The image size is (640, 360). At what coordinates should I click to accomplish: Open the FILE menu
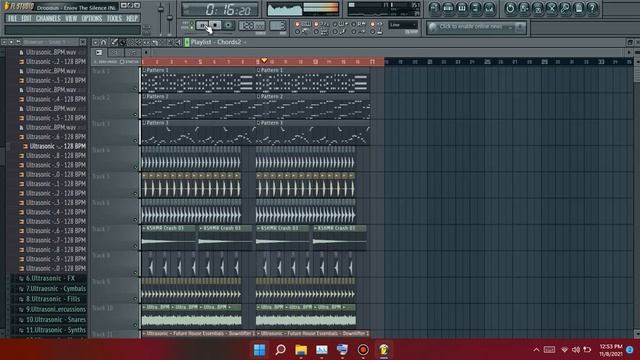[x=13, y=18]
